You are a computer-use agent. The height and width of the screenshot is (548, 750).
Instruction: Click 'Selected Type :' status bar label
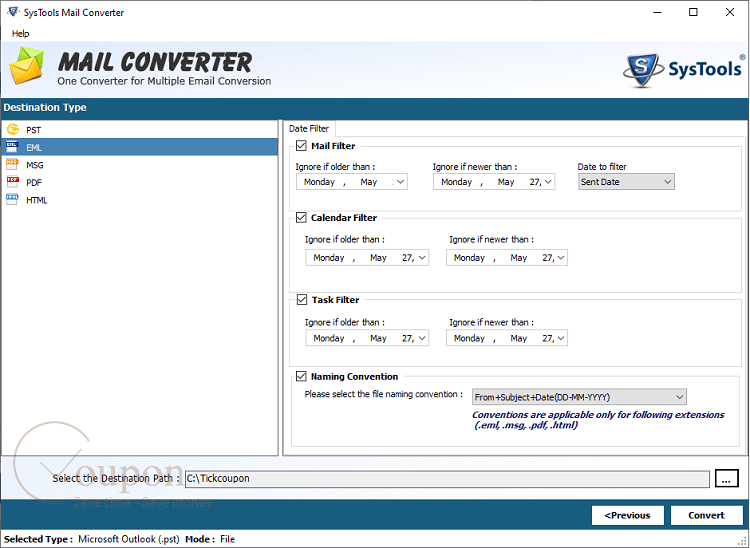tap(38, 539)
